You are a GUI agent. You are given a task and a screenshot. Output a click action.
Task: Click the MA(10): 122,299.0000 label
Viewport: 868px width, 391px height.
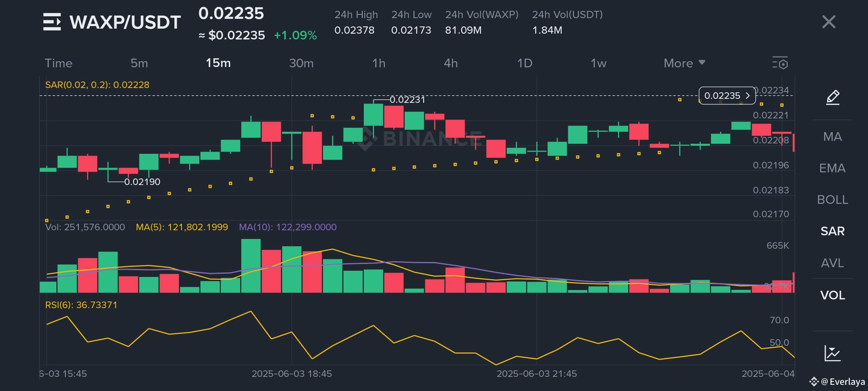288,227
